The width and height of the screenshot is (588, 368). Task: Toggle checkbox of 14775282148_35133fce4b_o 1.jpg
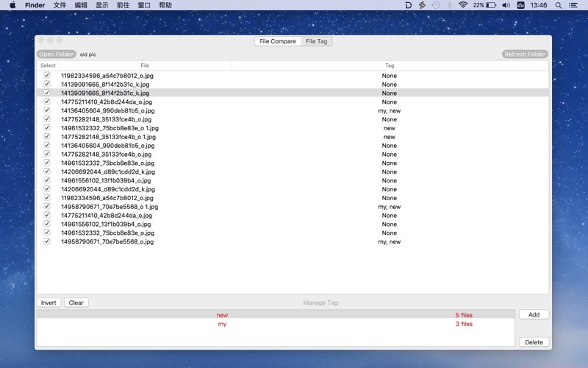[47, 136]
